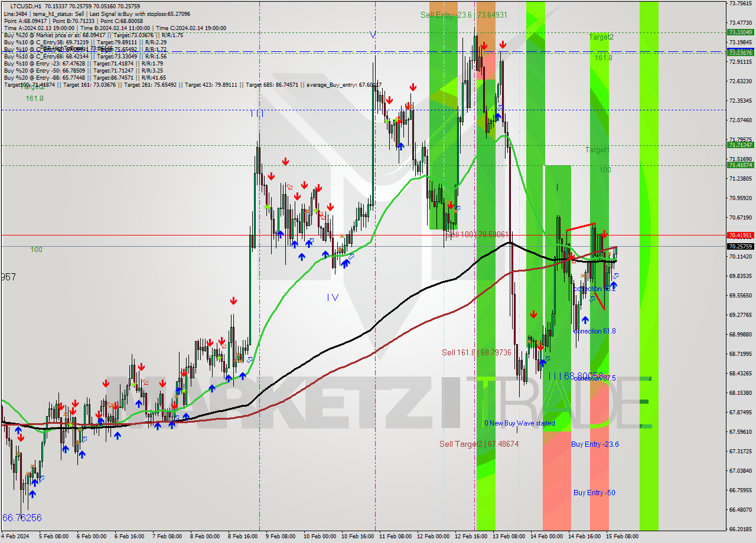Click the red 70.41951 price tag on axis
The image size is (756, 543).
(x=740, y=235)
